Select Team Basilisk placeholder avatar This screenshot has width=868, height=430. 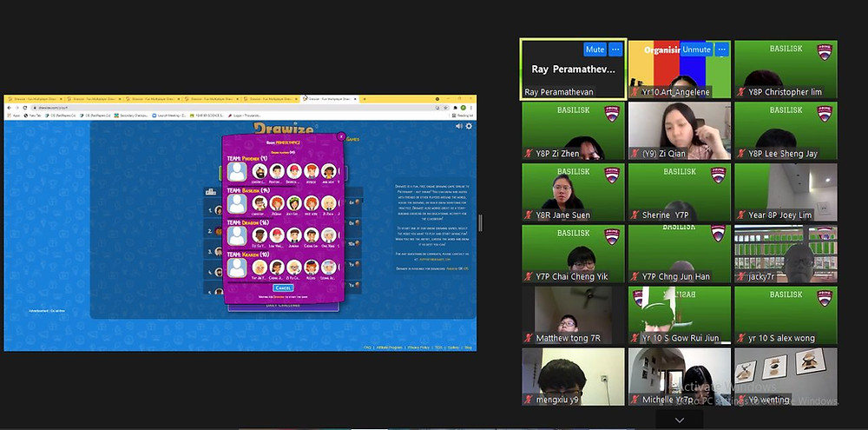tap(237, 203)
